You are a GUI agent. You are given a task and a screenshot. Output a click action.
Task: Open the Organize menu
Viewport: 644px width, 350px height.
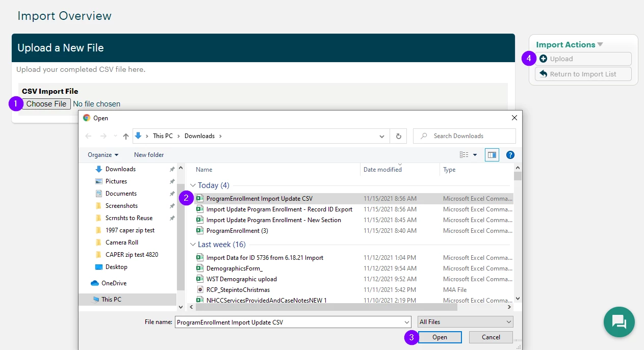[x=103, y=155]
